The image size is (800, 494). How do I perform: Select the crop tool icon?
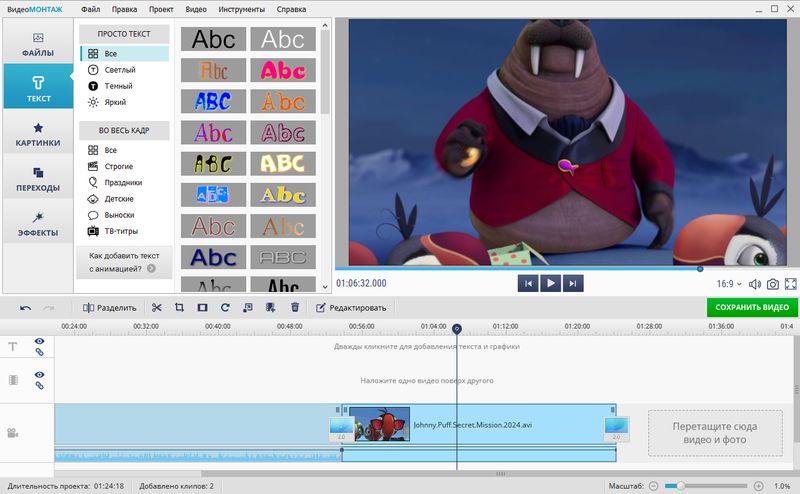click(x=179, y=308)
